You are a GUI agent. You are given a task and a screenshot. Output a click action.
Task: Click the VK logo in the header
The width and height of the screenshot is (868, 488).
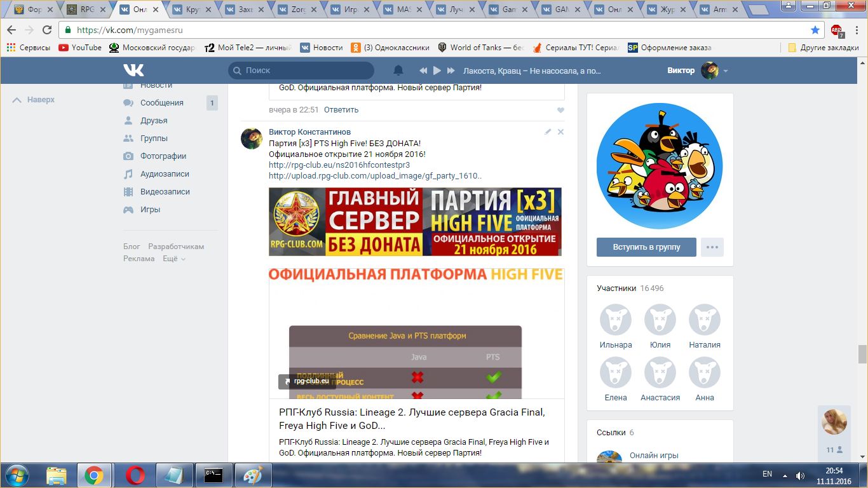[133, 70]
